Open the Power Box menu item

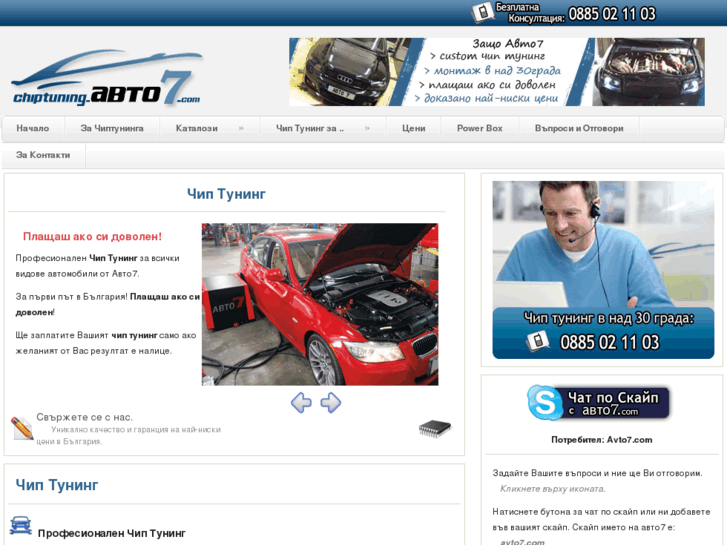click(x=479, y=128)
